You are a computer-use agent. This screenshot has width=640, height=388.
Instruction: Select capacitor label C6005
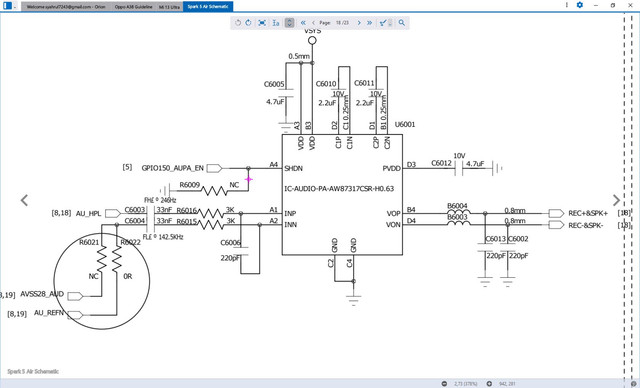(274, 84)
